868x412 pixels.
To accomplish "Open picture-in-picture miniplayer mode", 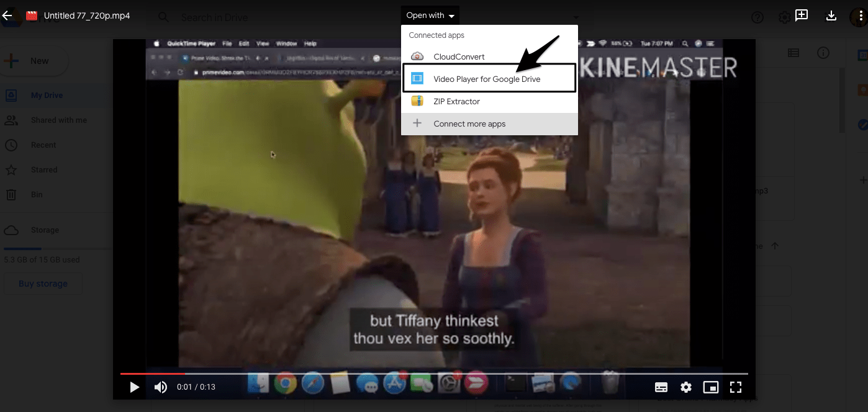I will click(710, 387).
